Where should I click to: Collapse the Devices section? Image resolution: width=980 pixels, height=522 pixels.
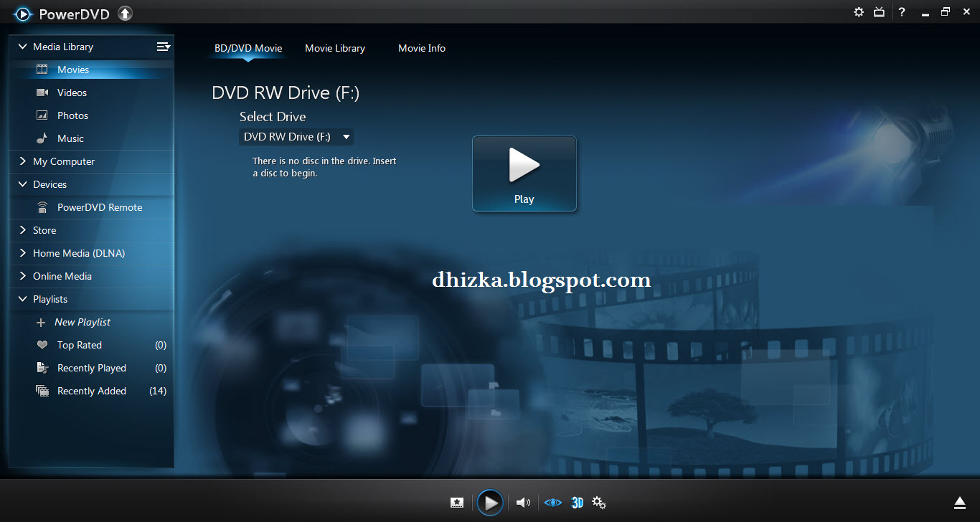click(x=22, y=184)
